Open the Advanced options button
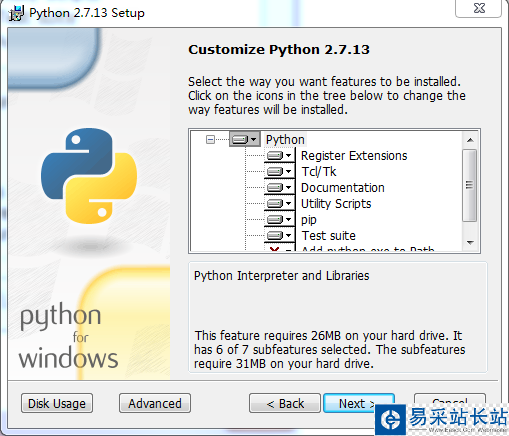This screenshot has height=436, width=509. click(x=155, y=403)
